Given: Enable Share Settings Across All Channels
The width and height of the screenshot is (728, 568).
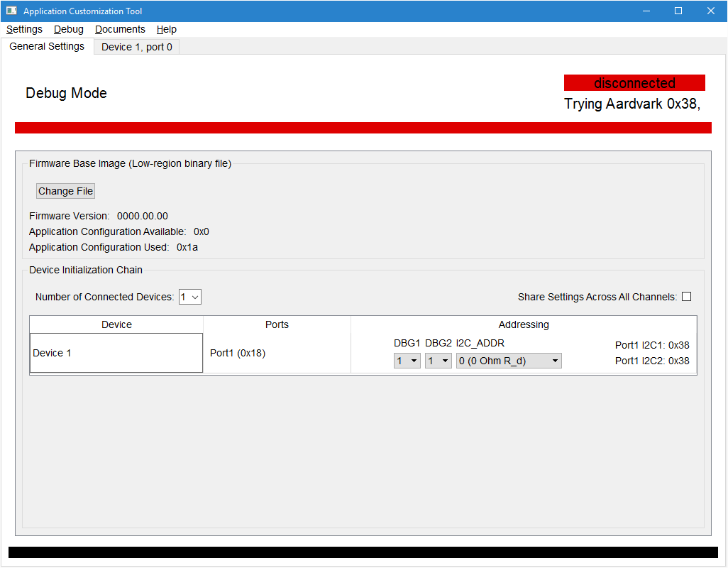Looking at the screenshot, I should pyautogui.click(x=686, y=296).
